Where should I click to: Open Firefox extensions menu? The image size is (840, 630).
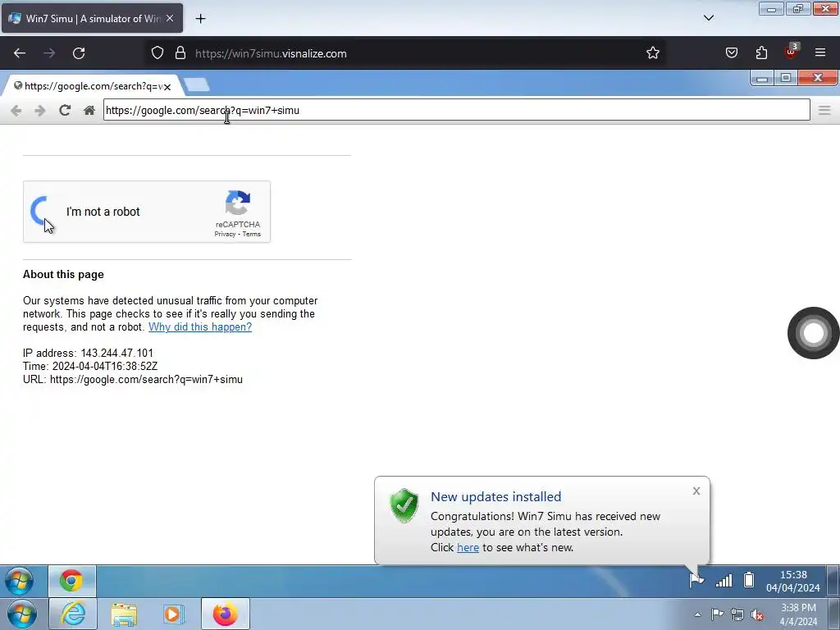point(761,53)
